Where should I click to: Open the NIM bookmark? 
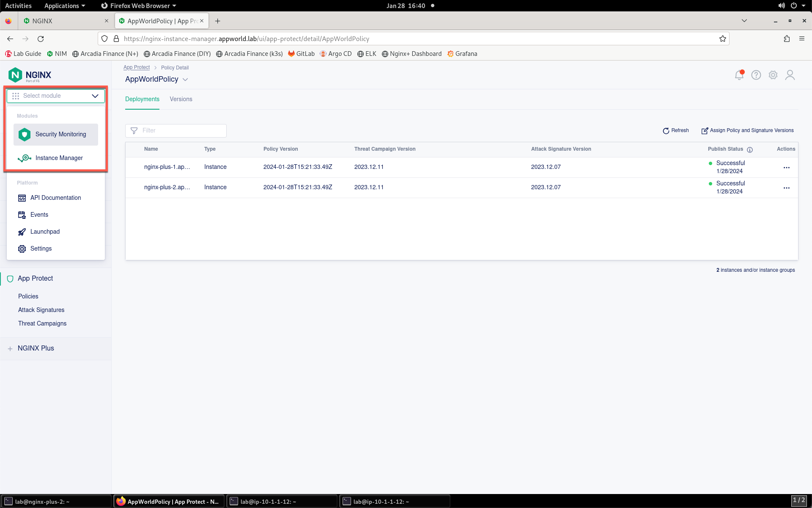[x=57, y=54]
